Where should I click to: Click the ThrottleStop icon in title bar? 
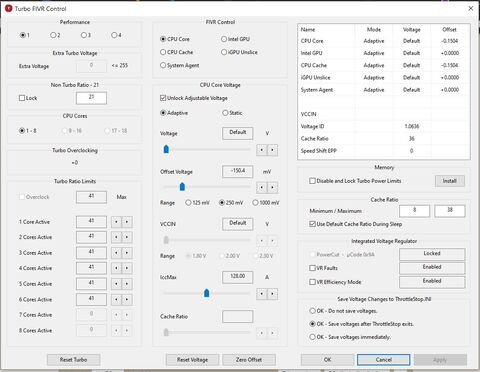9,8
